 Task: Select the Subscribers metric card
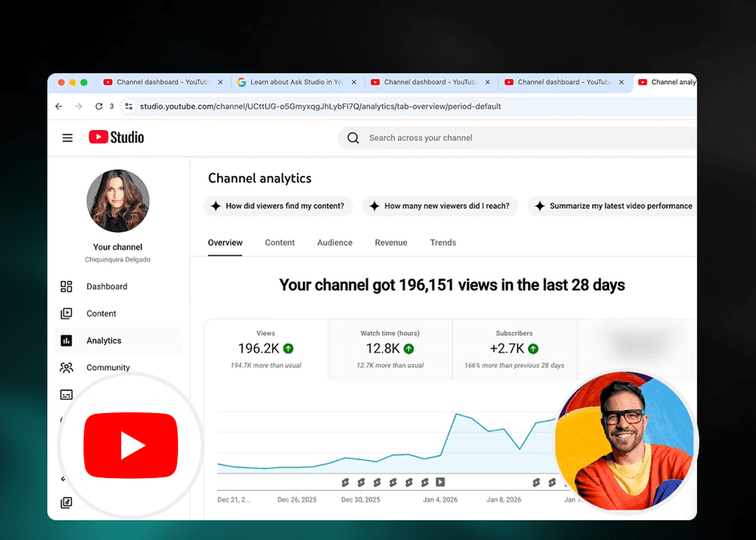(514, 349)
